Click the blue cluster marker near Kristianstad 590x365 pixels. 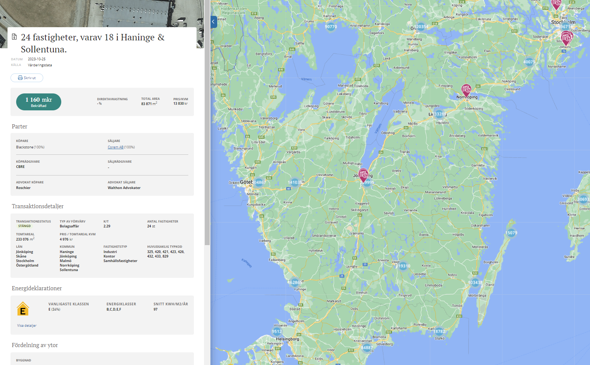pos(367,348)
